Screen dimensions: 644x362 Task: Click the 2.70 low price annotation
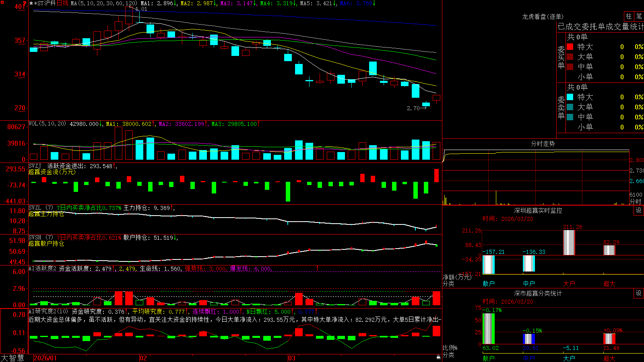413,108
